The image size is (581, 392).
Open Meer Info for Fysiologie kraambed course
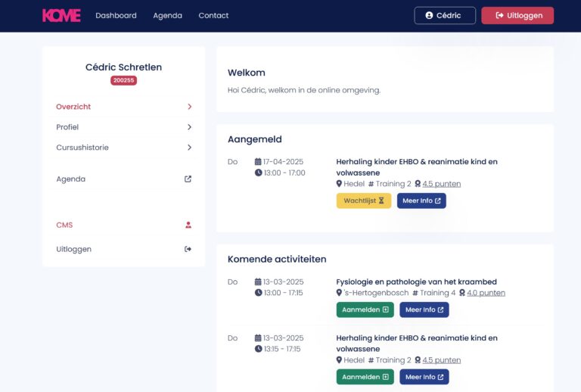[x=424, y=310]
